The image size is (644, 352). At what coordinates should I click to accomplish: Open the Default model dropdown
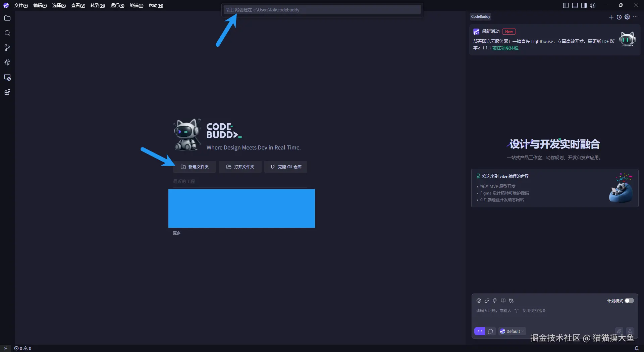(512, 331)
